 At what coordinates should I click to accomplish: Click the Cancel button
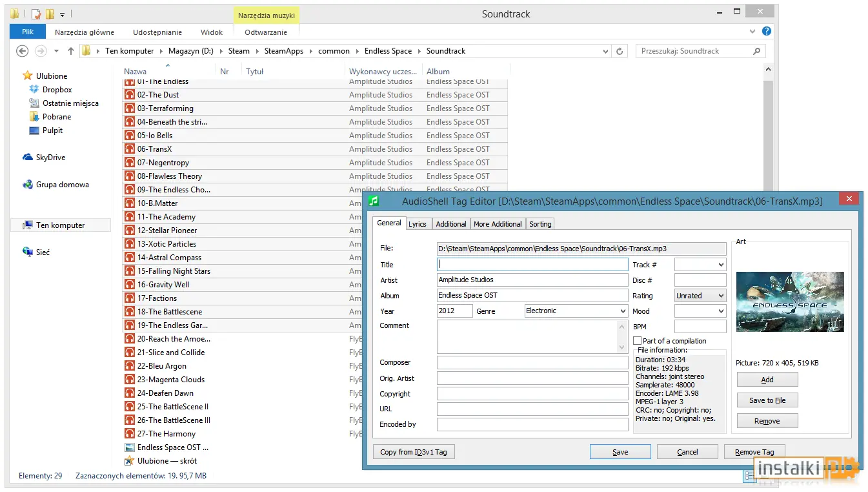[x=687, y=452]
